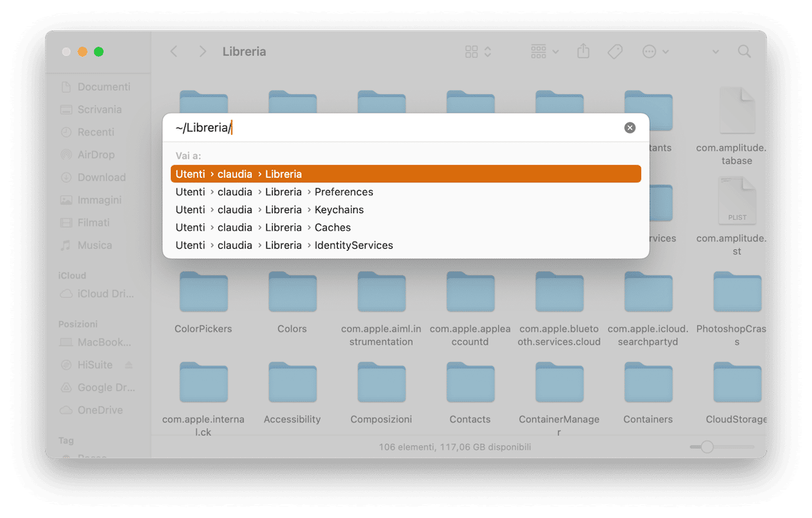
Task: Click the Share toolbar icon
Action: click(583, 51)
